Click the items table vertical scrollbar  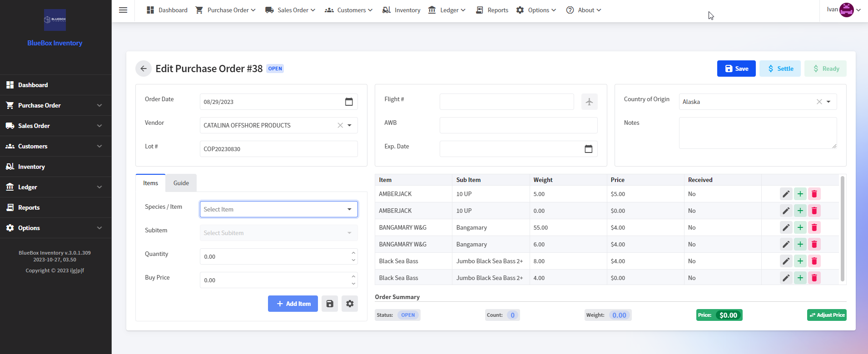coord(843,229)
